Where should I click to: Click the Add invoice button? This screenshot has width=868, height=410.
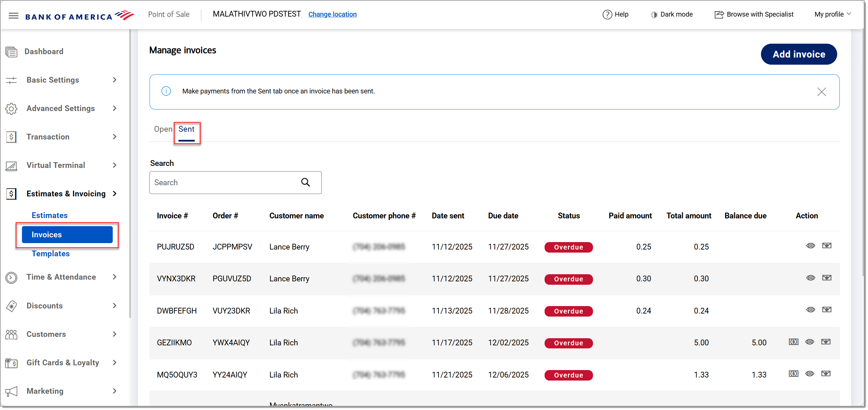[799, 54]
